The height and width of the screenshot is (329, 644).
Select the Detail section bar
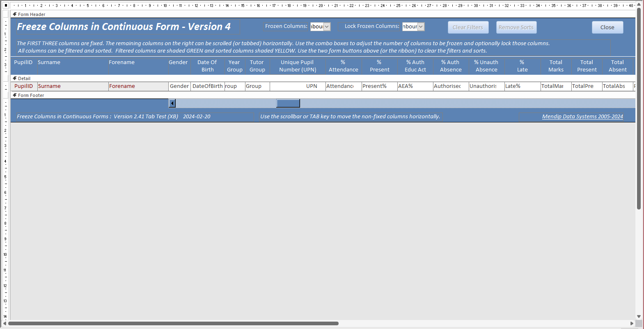tap(323, 78)
